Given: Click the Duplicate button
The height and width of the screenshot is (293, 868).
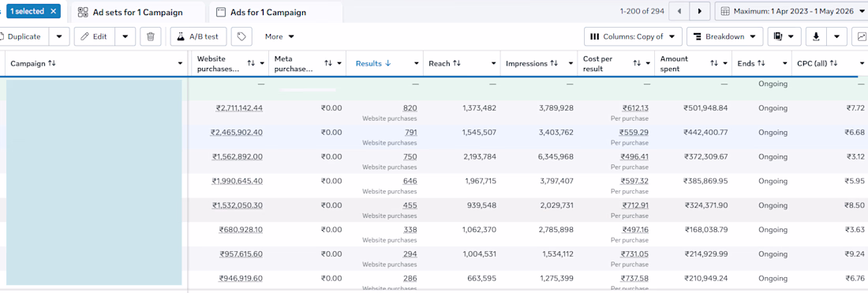Looking at the screenshot, I should point(24,36).
